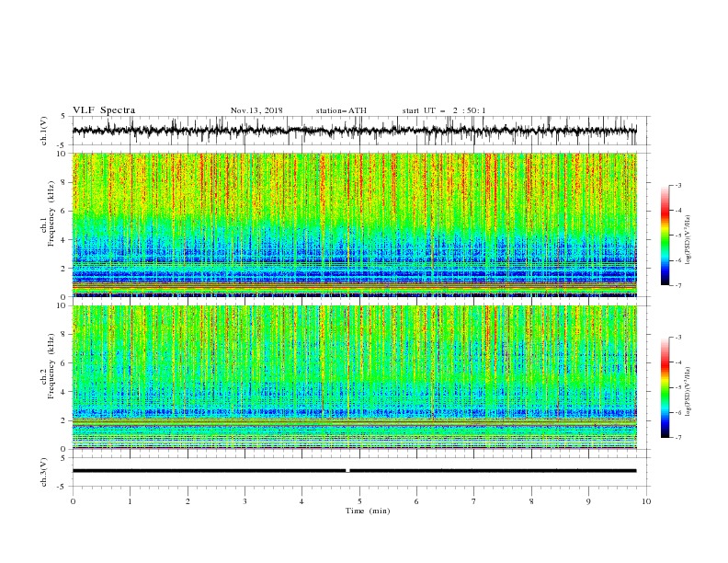Screen dimensions: 728x563
Task: Click the "VLF Spectra" plot title
Action: (x=104, y=110)
